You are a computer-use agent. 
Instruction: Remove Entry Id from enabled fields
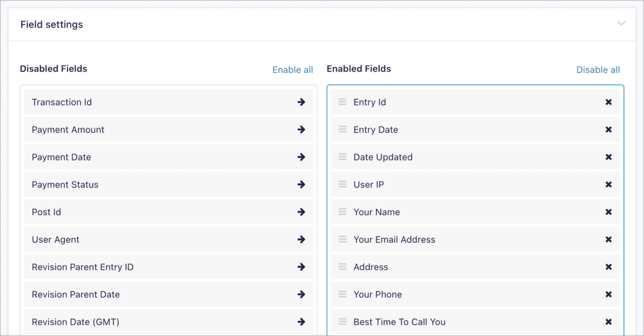(x=609, y=101)
